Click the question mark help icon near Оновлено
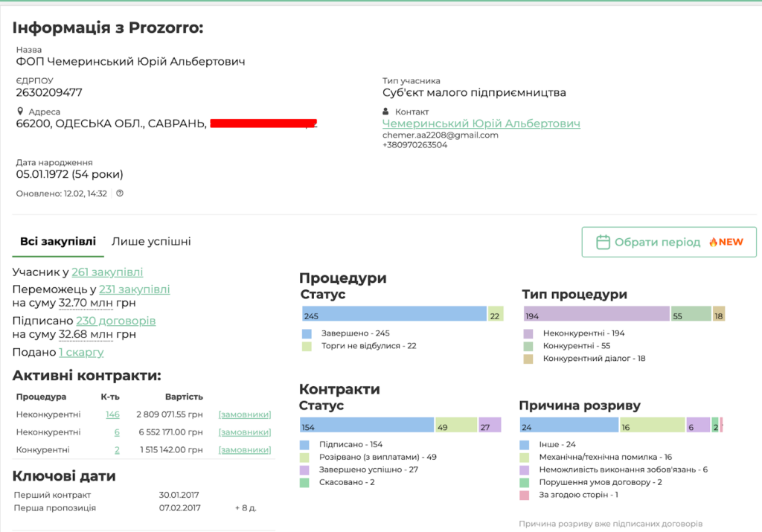This screenshot has height=532, width=762. [x=120, y=193]
